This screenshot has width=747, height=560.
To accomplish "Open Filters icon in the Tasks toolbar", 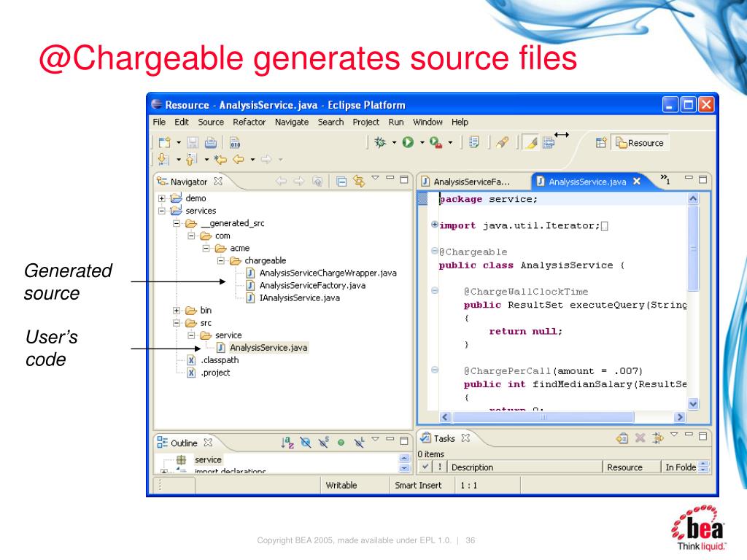I will pos(658,437).
